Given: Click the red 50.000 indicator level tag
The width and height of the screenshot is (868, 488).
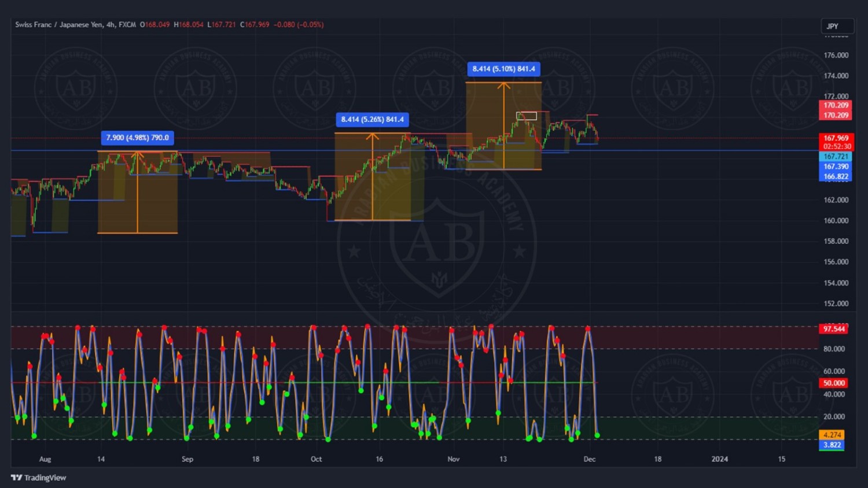Looking at the screenshot, I should click(x=834, y=383).
